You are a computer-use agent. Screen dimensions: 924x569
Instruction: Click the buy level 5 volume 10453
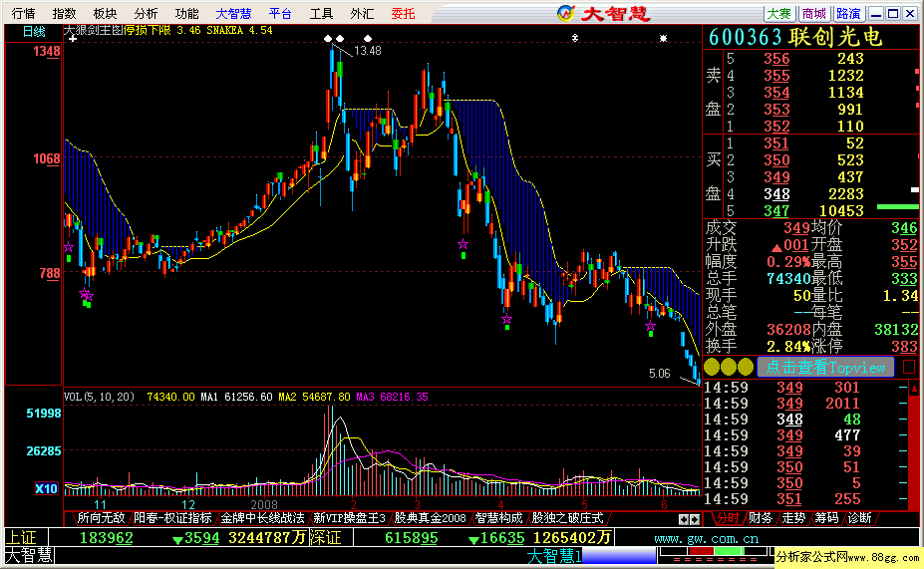coord(841,211)
